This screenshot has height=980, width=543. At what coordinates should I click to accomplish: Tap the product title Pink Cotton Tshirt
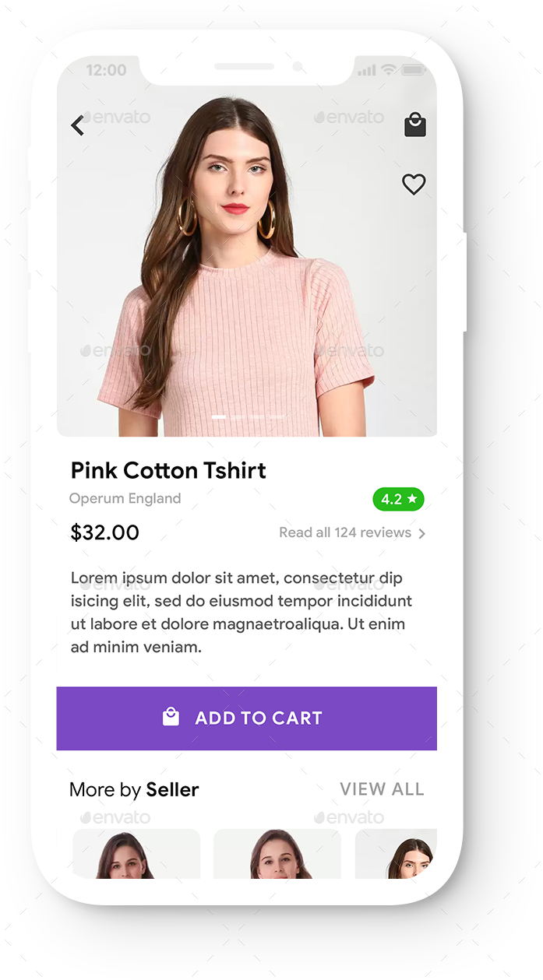[168, 470]
